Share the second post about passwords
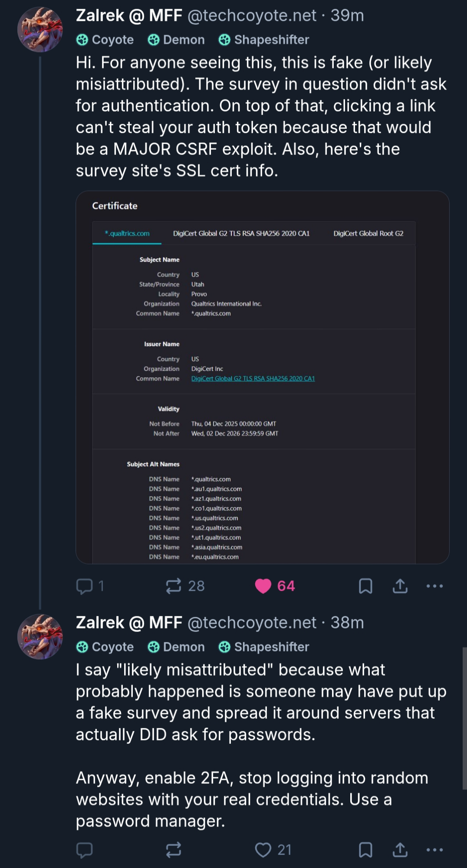The width and height of the screenshot is (467, 868). click(400, 850)
